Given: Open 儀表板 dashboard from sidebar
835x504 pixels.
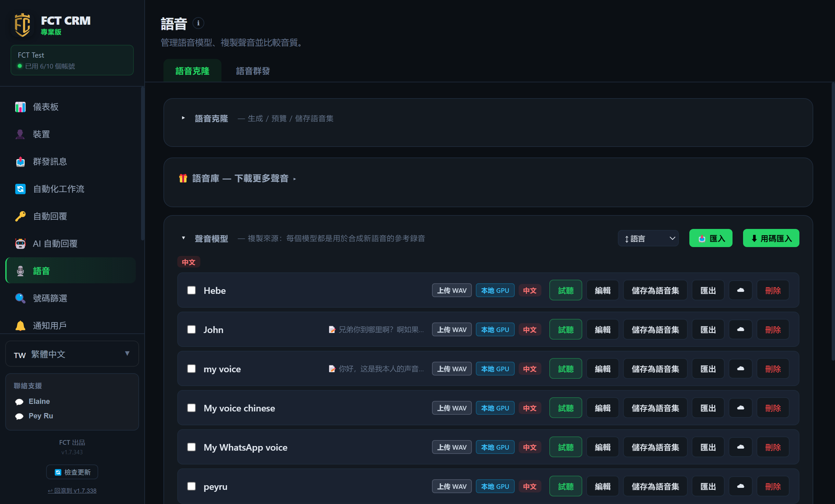Looking at the screenshot, I should coord(71,107).
